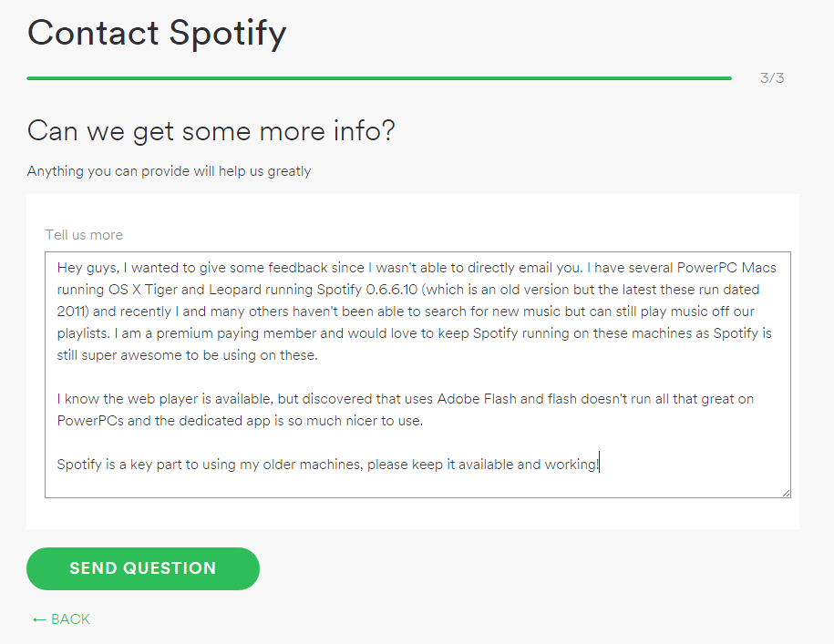Viewport: 834px width, 644px height.
Task: Click the "Can we get some more info?" heading
Action: 211,131
